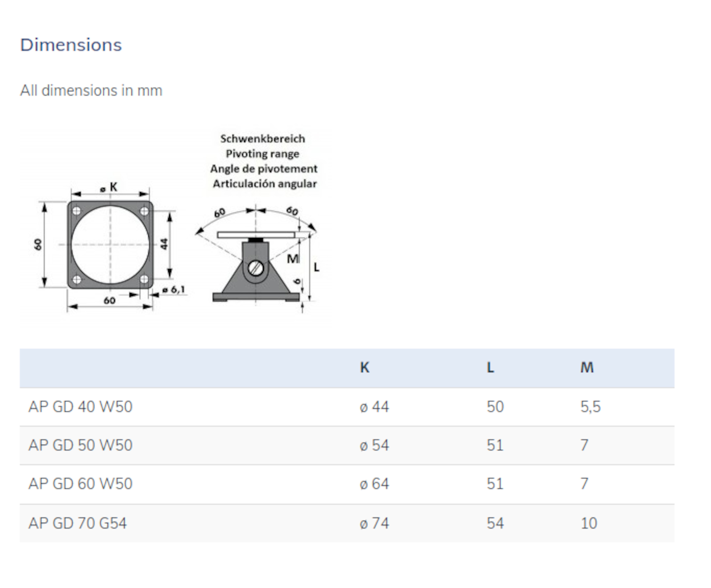711x588 pixels.
Task: Click the 54 value in L column
Action: click(x=495, y=523)
